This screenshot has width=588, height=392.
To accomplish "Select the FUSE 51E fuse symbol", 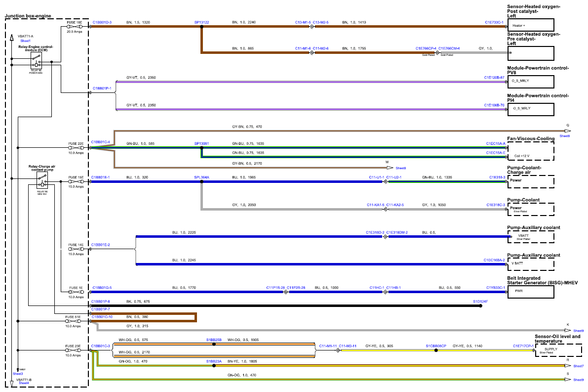I will (x=73, y=321).
